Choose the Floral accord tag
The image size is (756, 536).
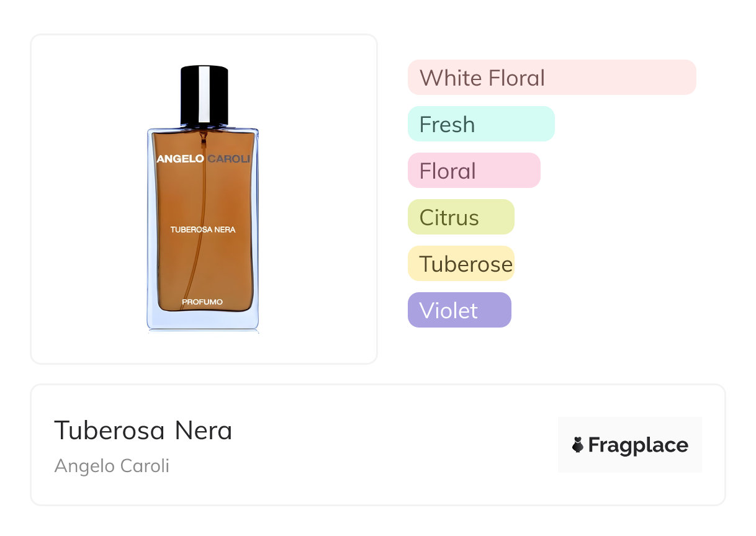[x=474, y=171]
